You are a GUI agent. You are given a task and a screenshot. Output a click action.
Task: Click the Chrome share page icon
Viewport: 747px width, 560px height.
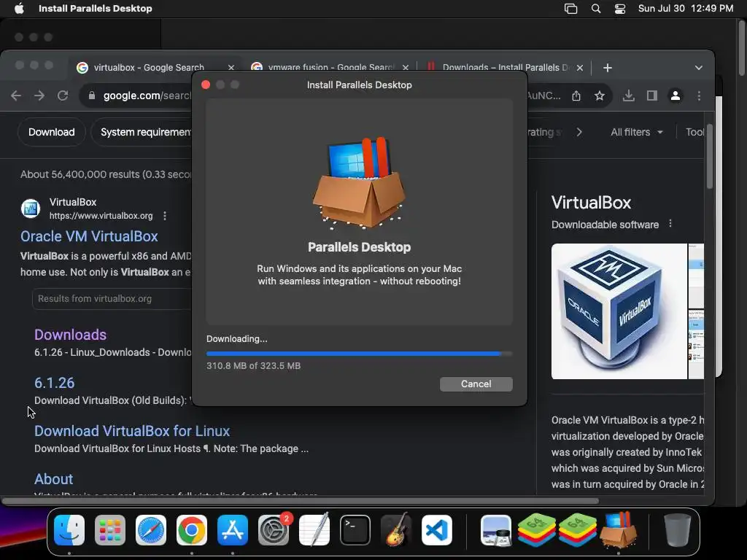coord(576,96)
